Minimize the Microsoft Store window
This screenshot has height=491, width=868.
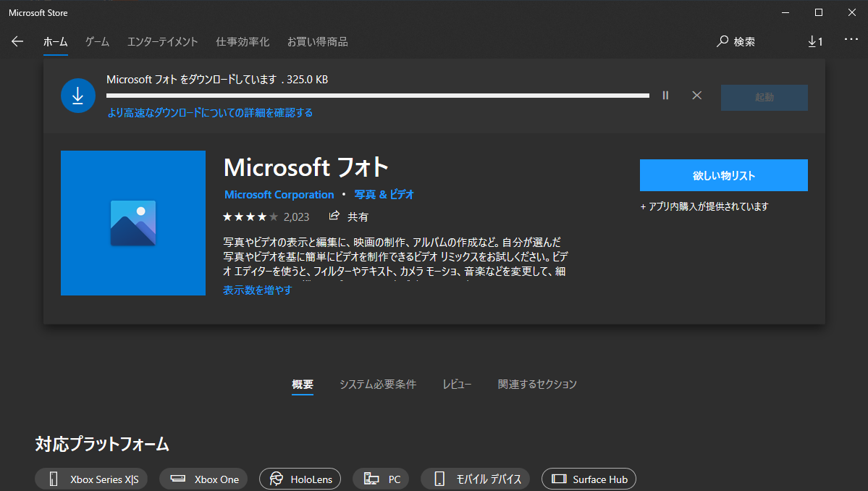785,12
